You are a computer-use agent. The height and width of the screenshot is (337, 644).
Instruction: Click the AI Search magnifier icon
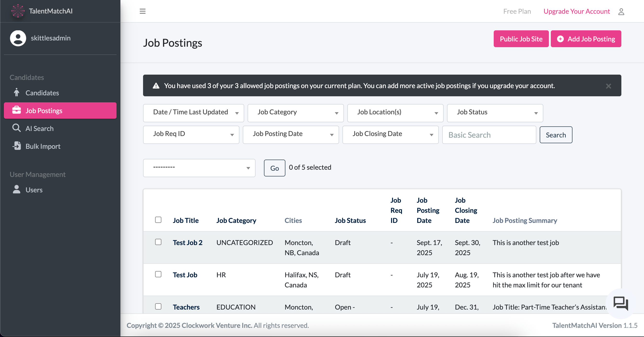tap(17, 128)
